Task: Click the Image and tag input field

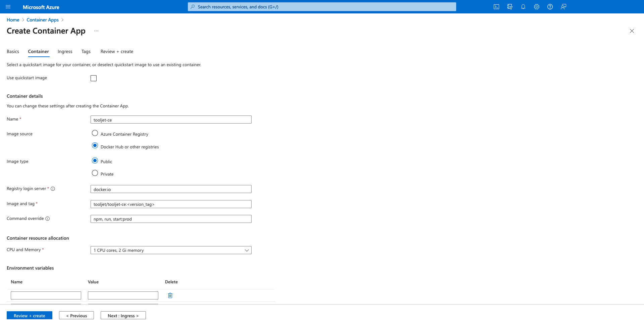Action: 171,204
